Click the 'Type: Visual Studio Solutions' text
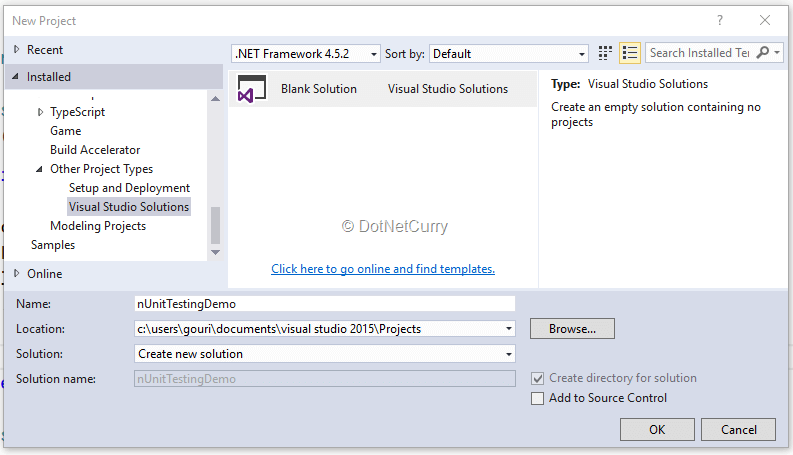The image size is (793, 455). click(629, 84)
